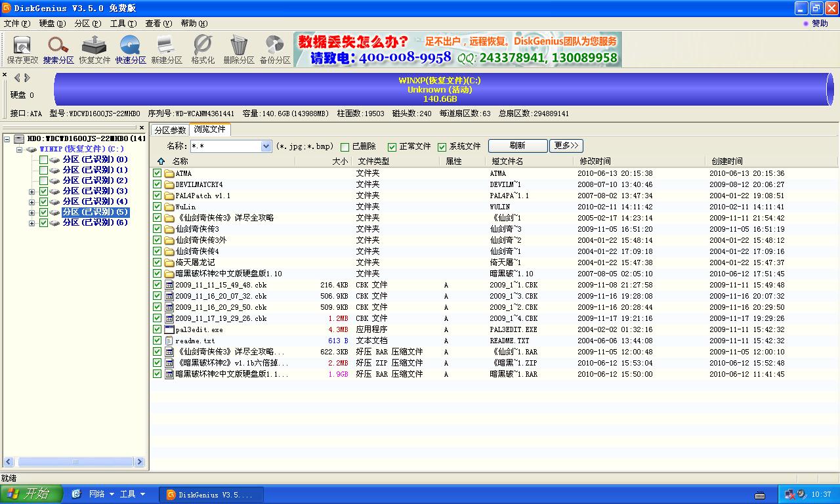This screenshot has width=840, height=504.
Task: Select the 新建分区 (New Partition) icon
Action: pos(166,49)
